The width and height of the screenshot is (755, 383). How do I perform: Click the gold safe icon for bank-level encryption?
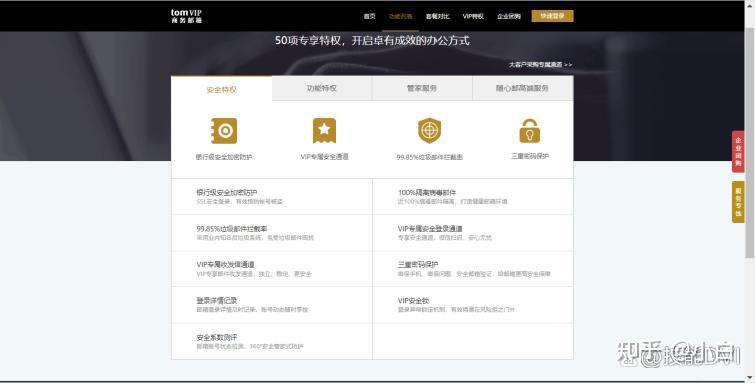pyautogui.click(x=224, y=131)
